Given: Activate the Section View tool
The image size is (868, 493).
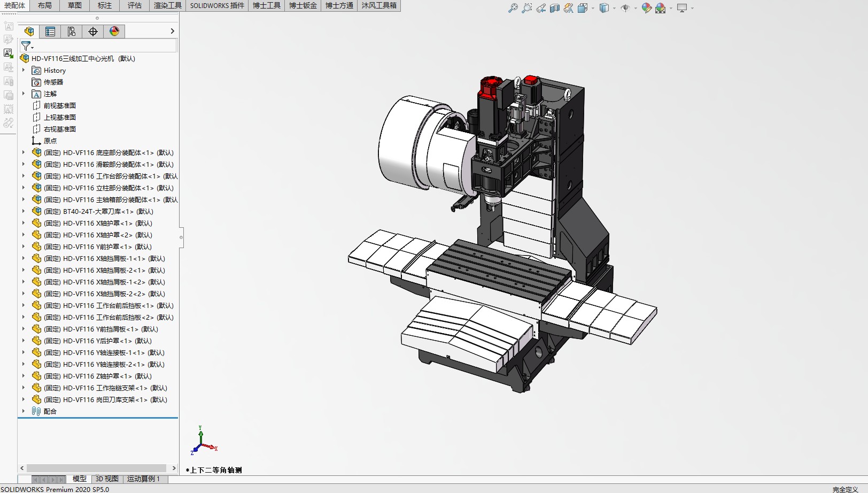Looking at the screenshot, I should click(x=555, y=8).
